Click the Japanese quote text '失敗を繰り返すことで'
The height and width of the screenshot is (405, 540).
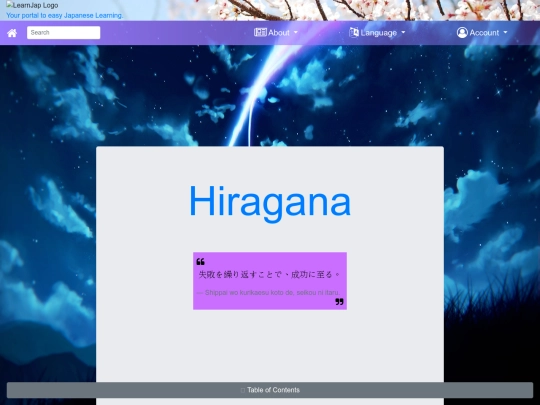pos(241,274)
